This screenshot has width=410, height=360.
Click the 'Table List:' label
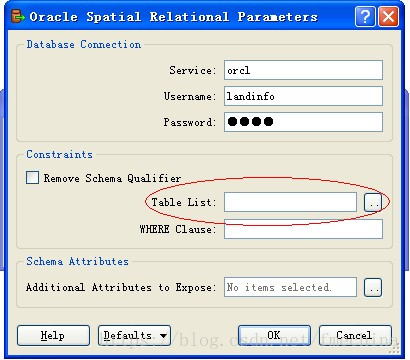tap(184, 202)
